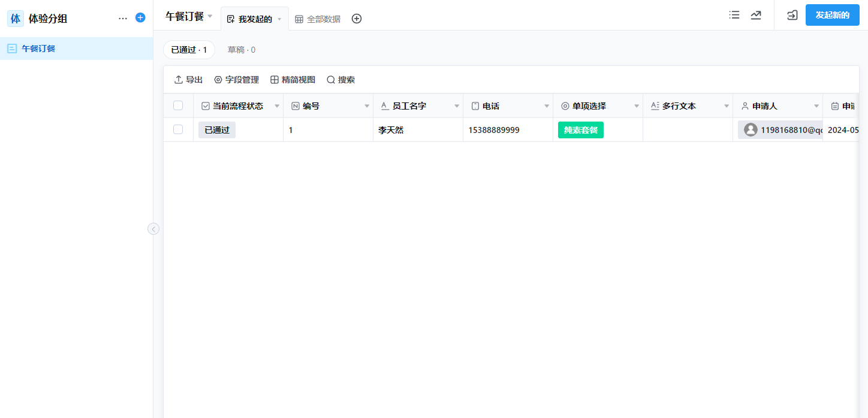Viewport: 868px width, 418px height.
Task: Switch to the 草稿 drafts tab
Action: point(241,50)
